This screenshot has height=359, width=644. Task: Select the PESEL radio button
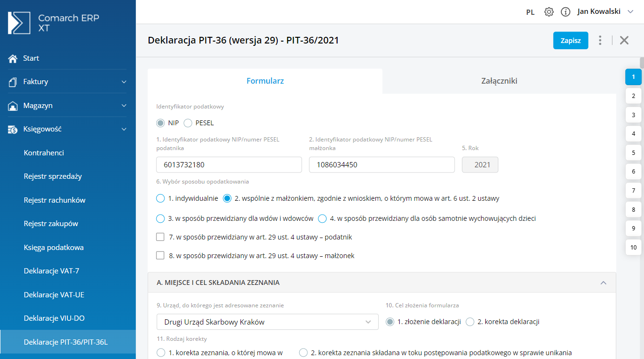click(x=188, y=123)
